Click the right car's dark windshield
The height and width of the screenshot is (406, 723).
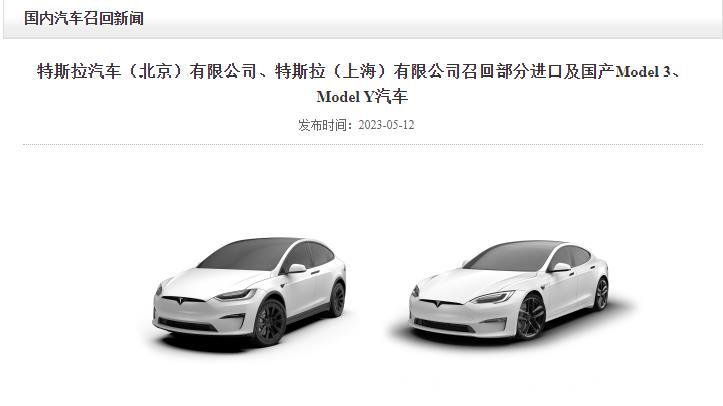click(511, 256)
